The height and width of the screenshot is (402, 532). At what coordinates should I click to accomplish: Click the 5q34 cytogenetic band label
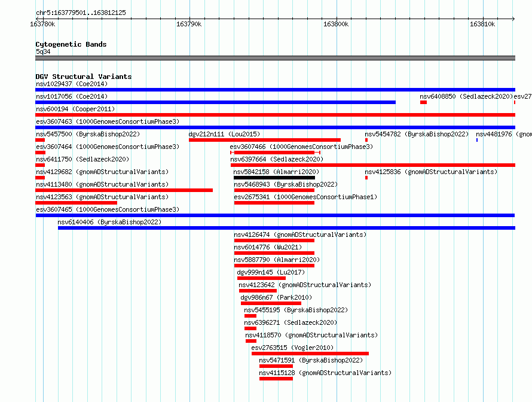[x=43, y=51]
